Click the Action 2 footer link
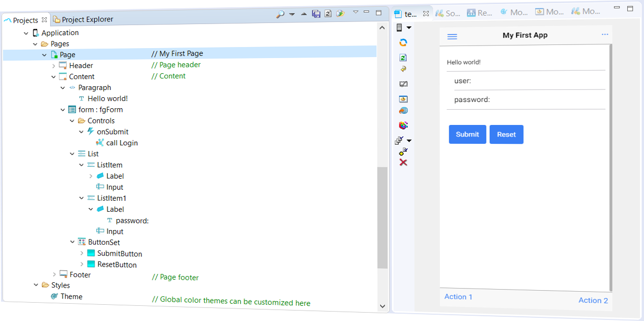 [x=593, y=300]
